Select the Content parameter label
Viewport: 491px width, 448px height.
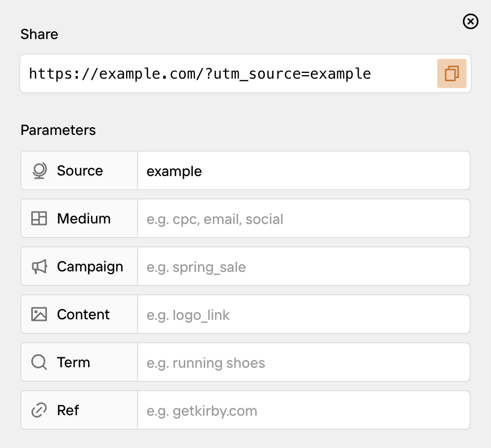83,314
